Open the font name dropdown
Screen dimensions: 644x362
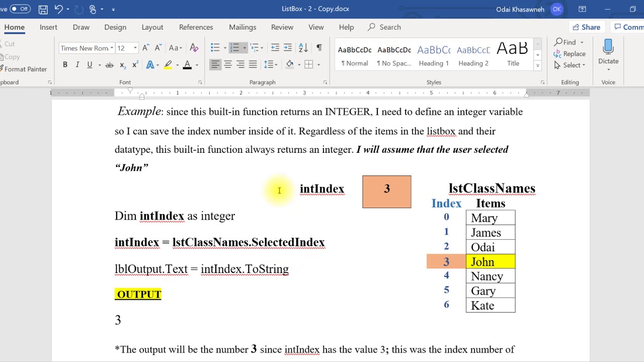[x=111, y=48]
